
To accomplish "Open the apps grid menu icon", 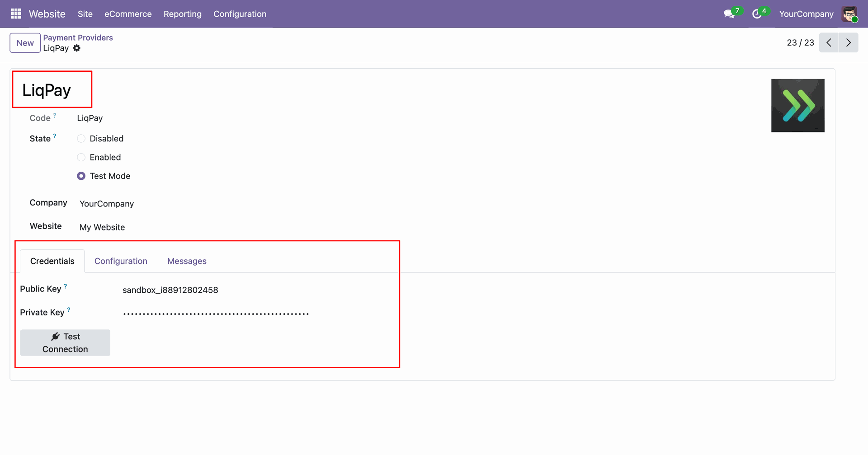I will point(16,14).
